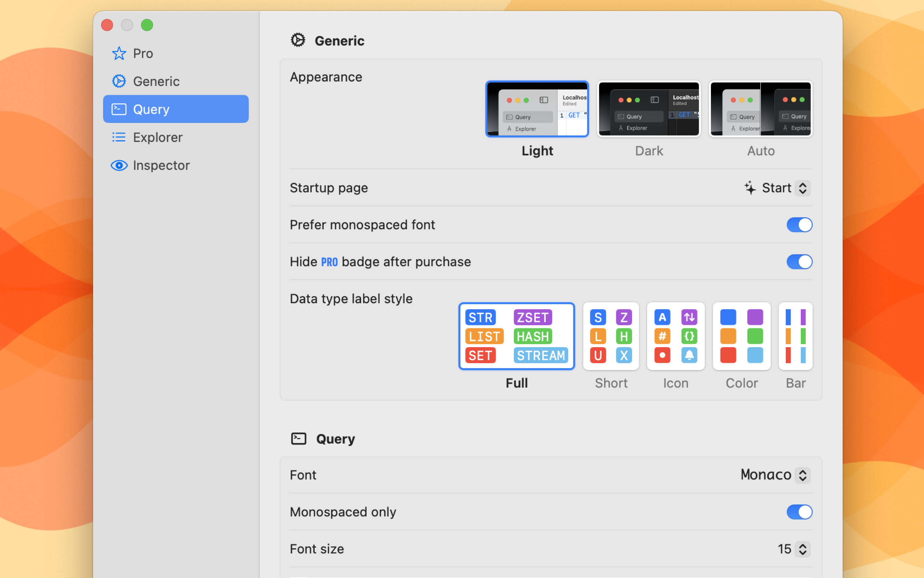Click the sparkle icon beside Start
This screenshot has width=924, height=578.
tap(750, 188)
